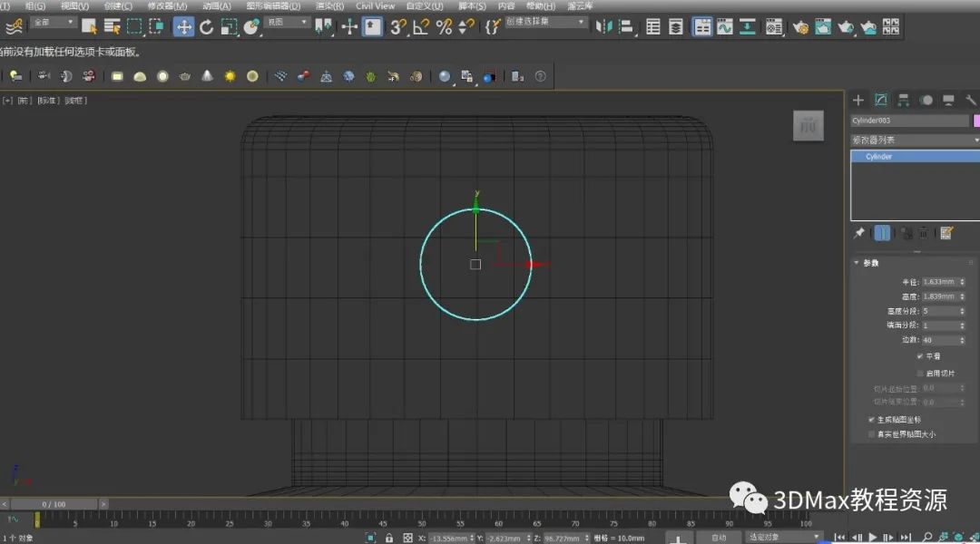980x544 pixels.
Task: Click the pink object color swatch
Action: (x=976, y=121)
